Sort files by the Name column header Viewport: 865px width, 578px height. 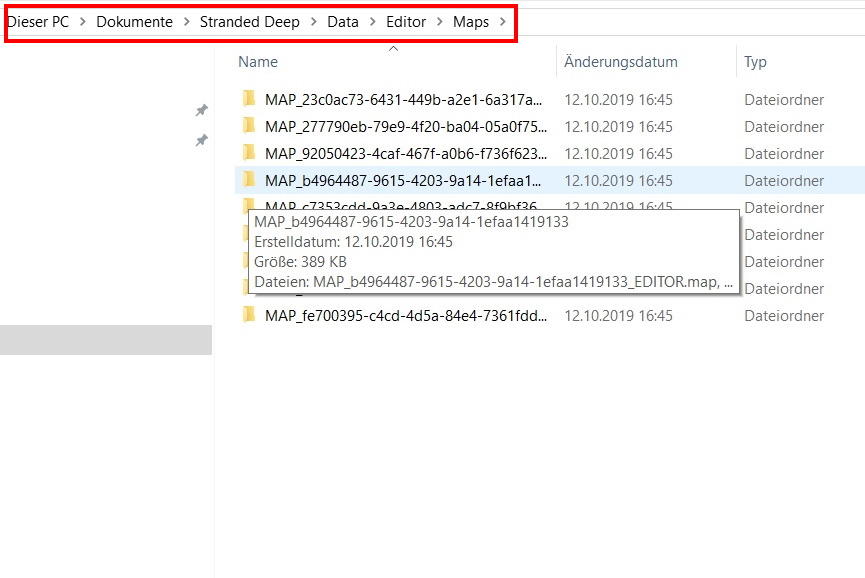click(x=258, y=62)
